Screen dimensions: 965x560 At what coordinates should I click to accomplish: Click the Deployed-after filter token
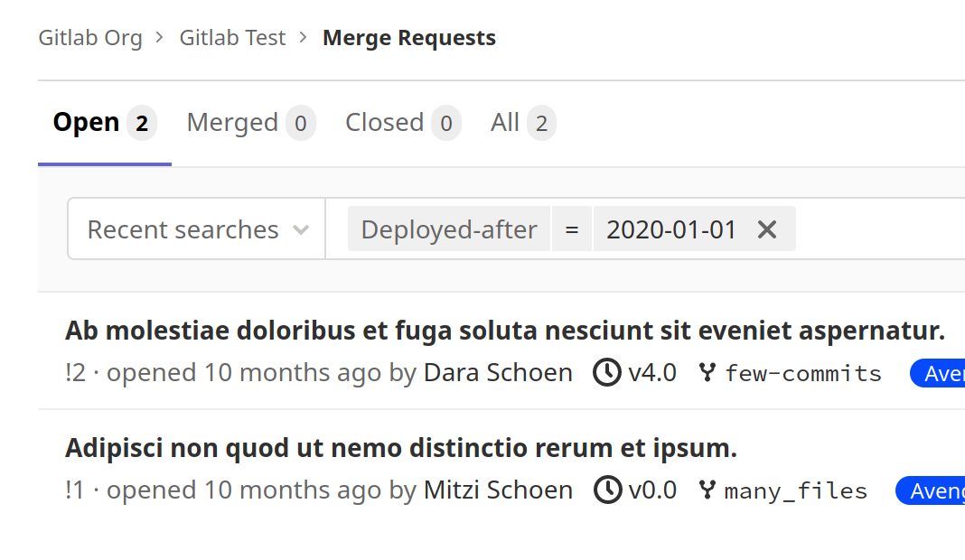[448, 229]
